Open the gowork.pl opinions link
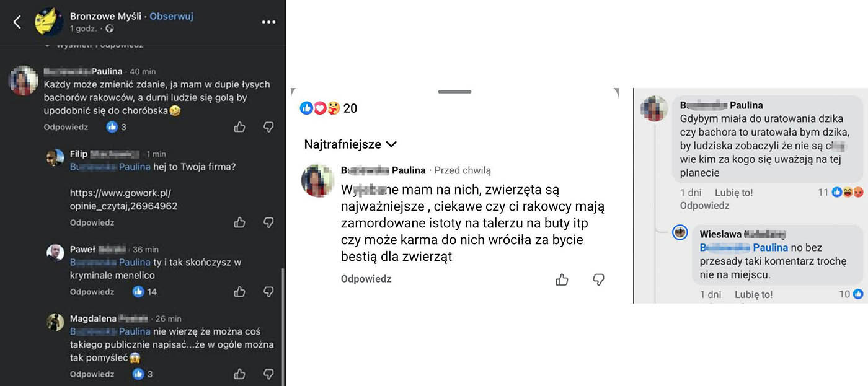This screenshot has width=868, height=386. (124, 200)
